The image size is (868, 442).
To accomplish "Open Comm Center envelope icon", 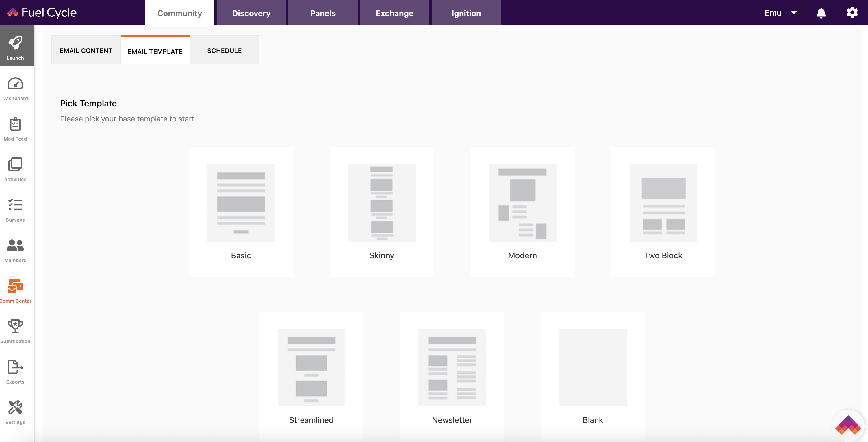I will (16, 286).
